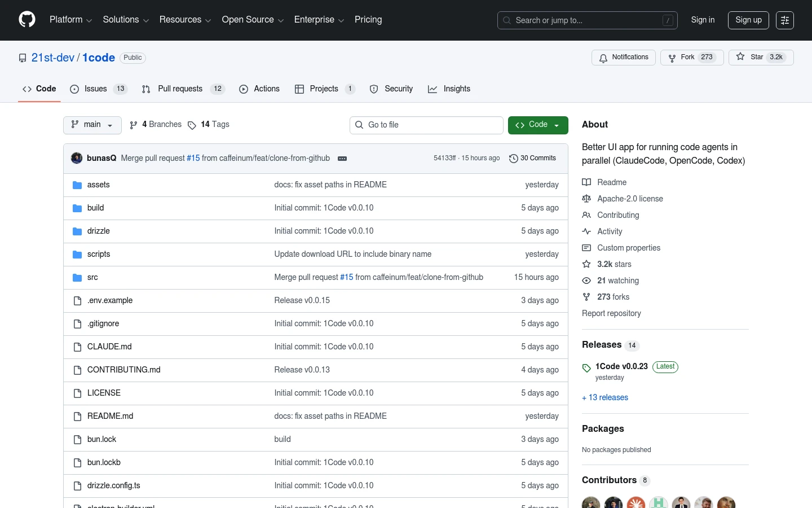
Task: Expand the main branch selector
Action: tap(92, 125)
